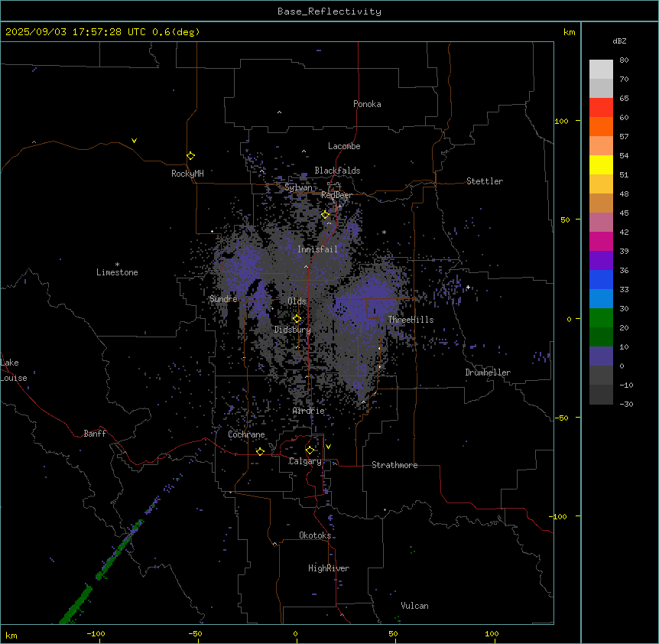The image size is (659, 644).
Task: Select the dBZ legend heading
Action: coord(619,41)
